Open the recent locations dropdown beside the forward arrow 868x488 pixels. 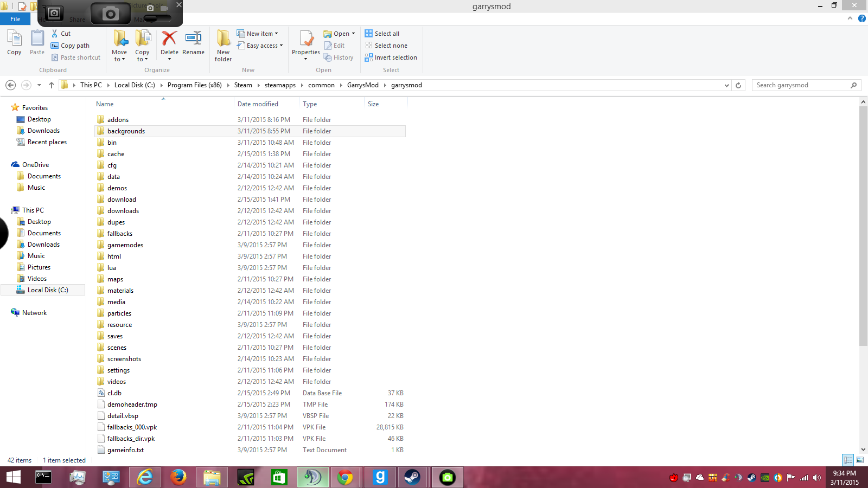pos(39,85)
